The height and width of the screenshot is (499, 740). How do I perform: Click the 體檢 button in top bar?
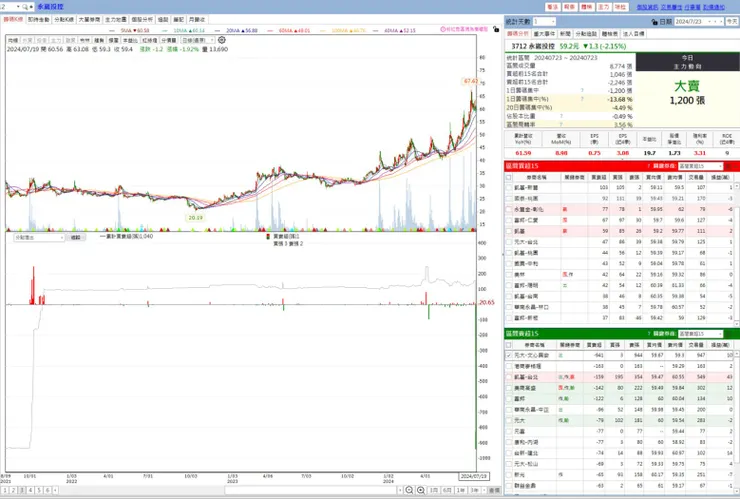[x=587, y=7]
